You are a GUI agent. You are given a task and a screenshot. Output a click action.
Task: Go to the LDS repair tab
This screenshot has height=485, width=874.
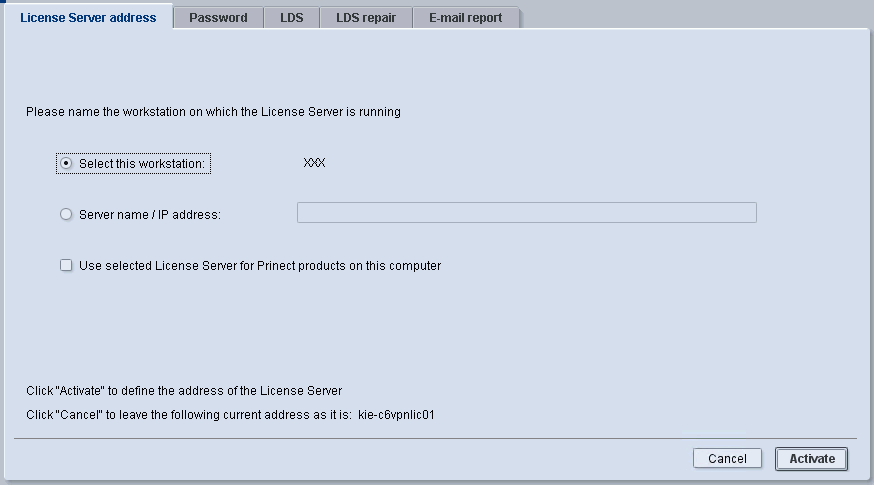point(366,18)
